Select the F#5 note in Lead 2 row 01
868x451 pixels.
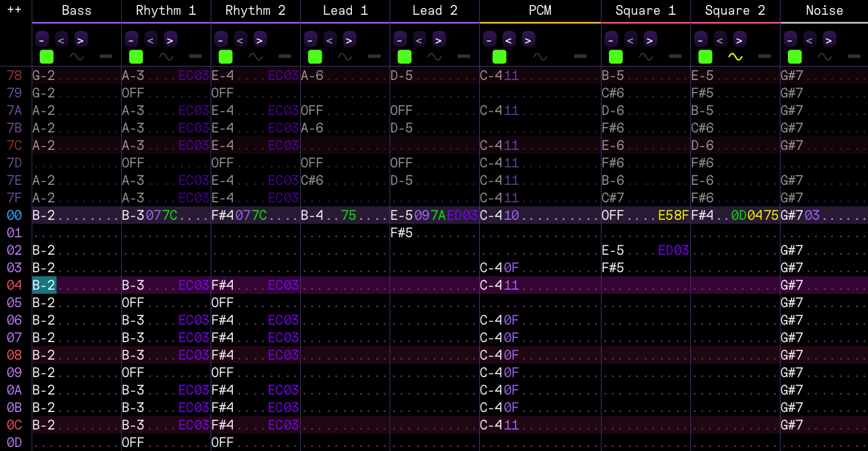tap(402, 233)
